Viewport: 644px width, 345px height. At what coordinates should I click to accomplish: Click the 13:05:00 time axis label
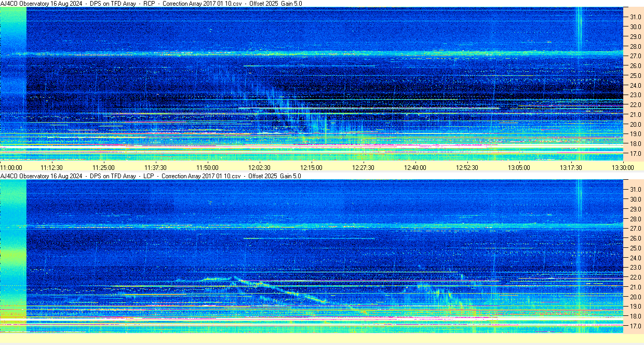point(519,167)
